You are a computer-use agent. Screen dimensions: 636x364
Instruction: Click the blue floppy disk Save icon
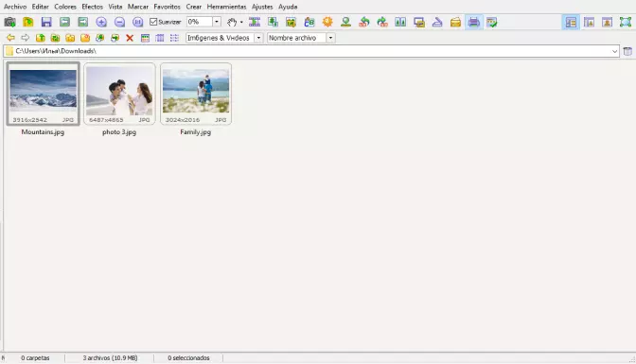pyautogui.click(x=46, y=22)
